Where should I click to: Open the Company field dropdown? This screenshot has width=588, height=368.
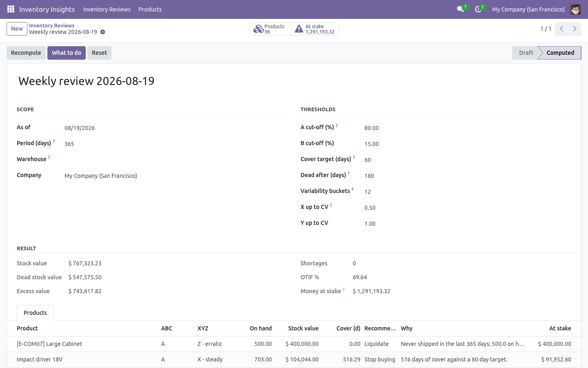point(176,176)
